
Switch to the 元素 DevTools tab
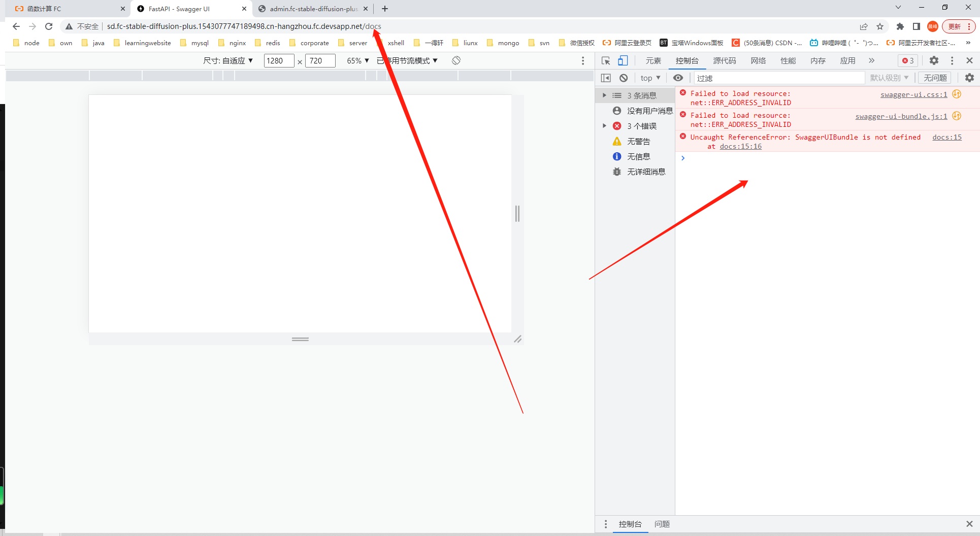[x=653, y=61]
